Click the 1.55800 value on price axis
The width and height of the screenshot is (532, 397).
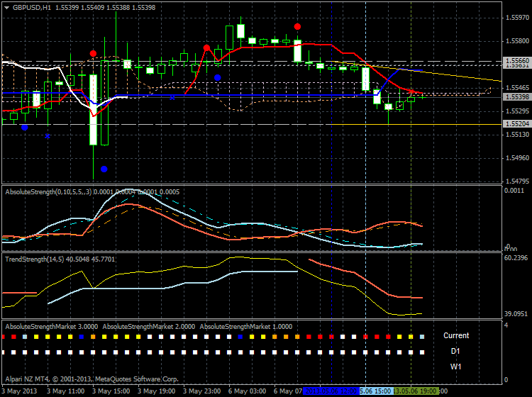click(x=517, y=41)
